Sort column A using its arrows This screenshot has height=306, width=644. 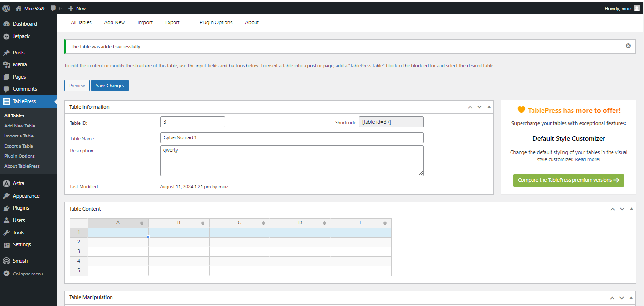click(142, 223)
